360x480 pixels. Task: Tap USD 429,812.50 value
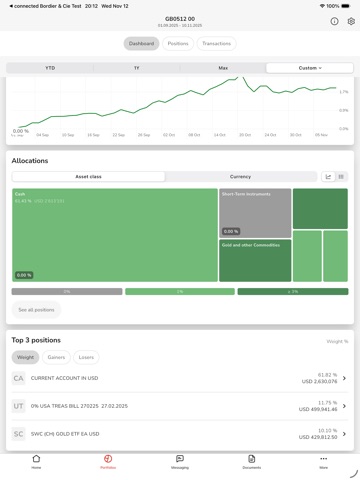318,437
